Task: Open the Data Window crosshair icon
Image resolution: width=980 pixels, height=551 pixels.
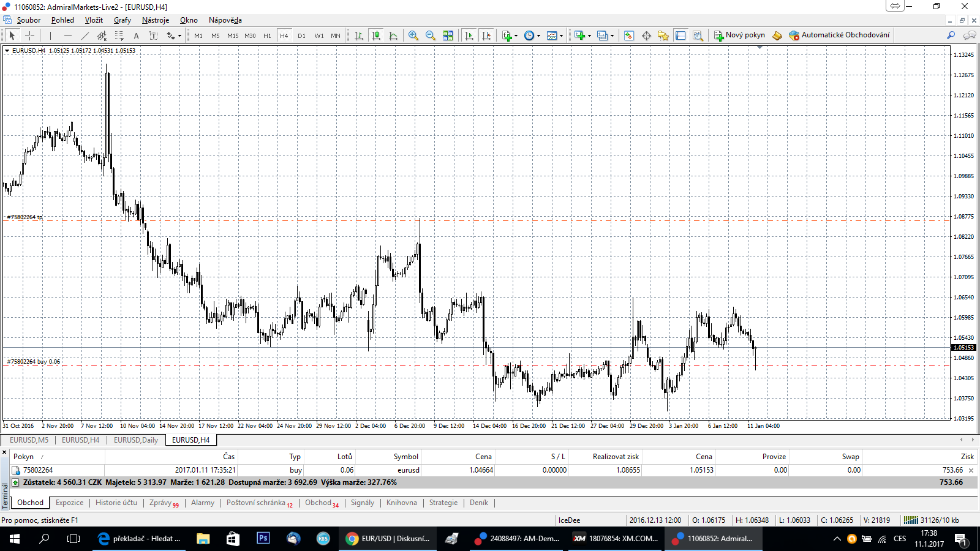Action: (646, 36)
